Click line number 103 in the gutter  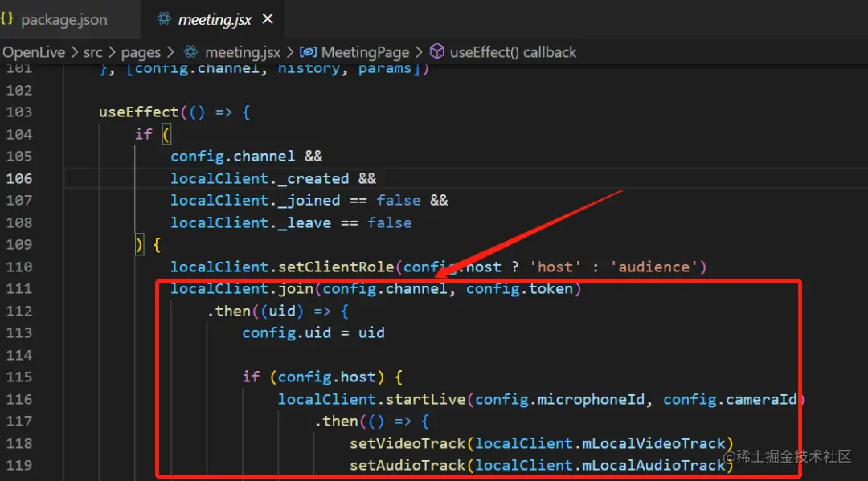tap(18, 112)
